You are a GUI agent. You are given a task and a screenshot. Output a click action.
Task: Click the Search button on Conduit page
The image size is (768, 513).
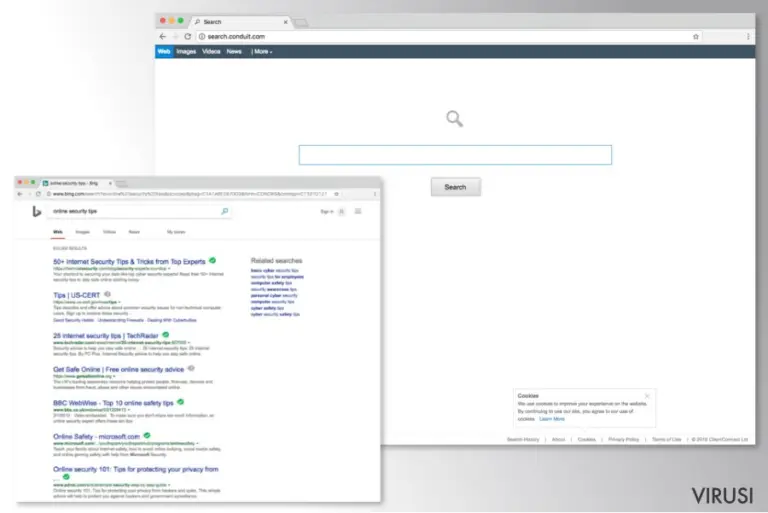(456, 187)
